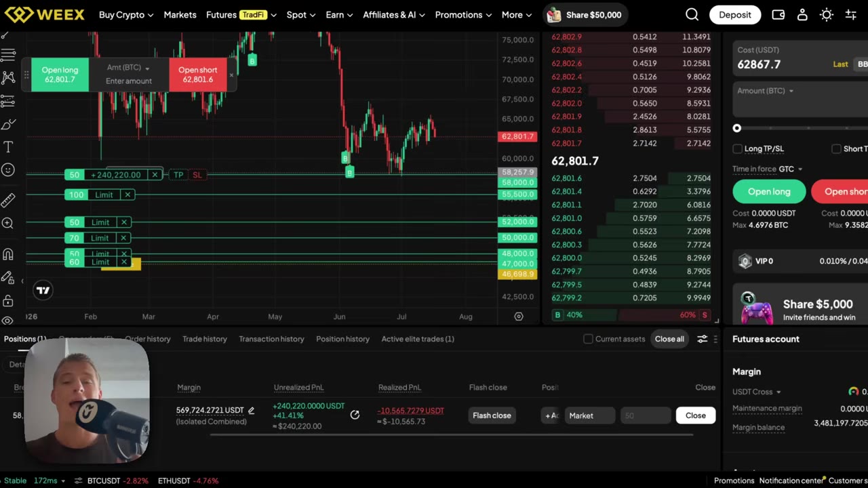Select the brush drawing tool
Viewport: 868px width, 488px height.
[8, 124]
